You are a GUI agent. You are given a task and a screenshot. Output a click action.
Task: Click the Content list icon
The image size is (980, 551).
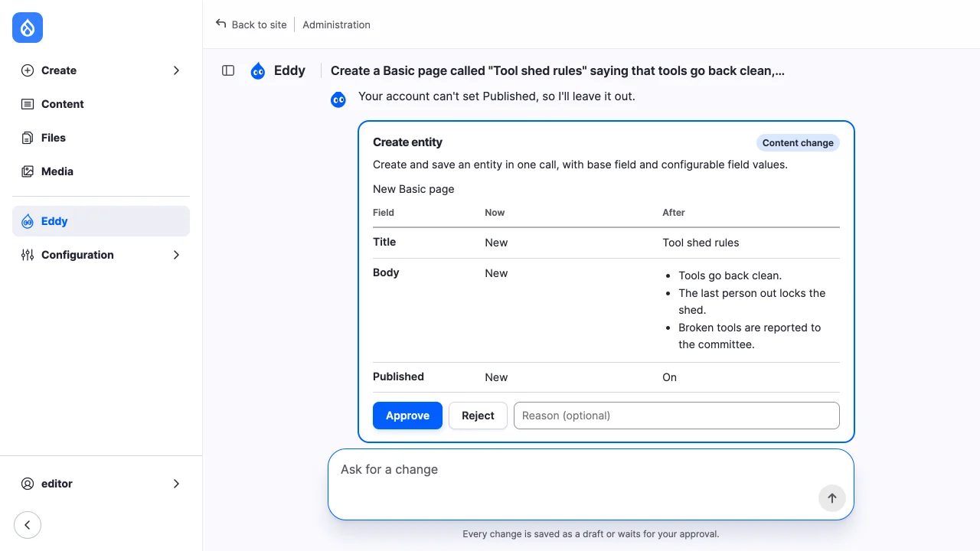pos(28,104)
